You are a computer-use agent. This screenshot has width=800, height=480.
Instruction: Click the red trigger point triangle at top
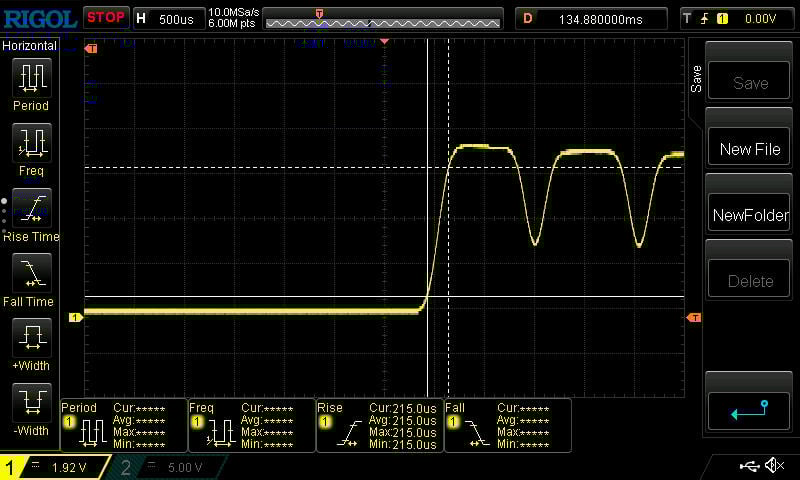(x=385, y=41)
